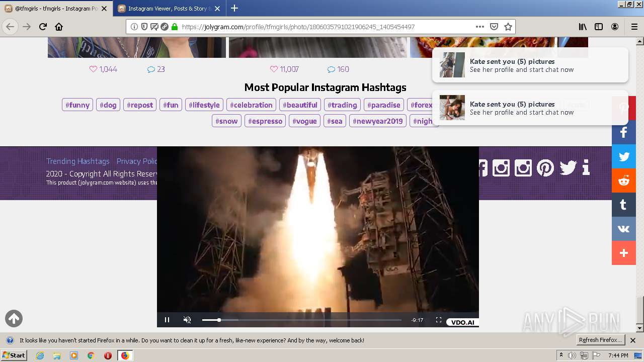
Task: Open the #celebration hashtag
Action: point(251,105)
